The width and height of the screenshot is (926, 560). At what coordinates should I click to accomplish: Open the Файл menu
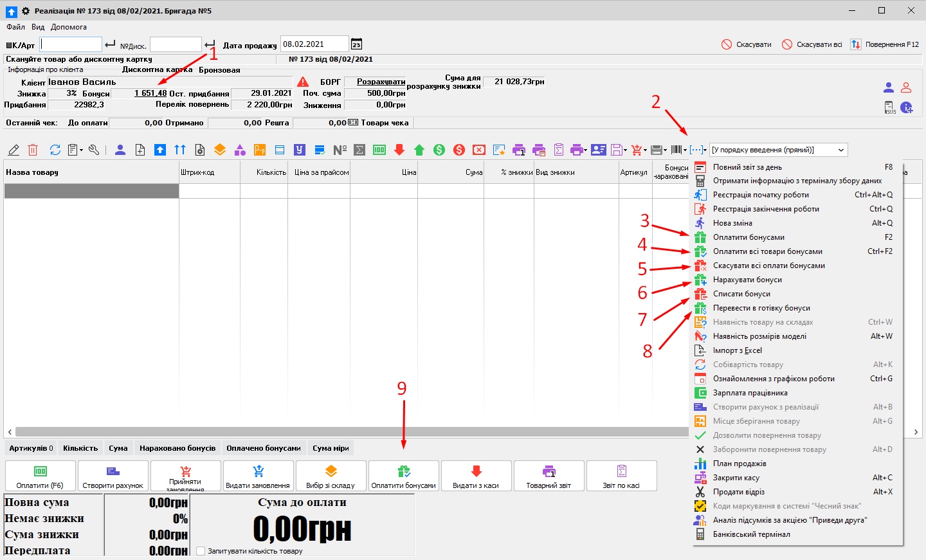point(15,27)
